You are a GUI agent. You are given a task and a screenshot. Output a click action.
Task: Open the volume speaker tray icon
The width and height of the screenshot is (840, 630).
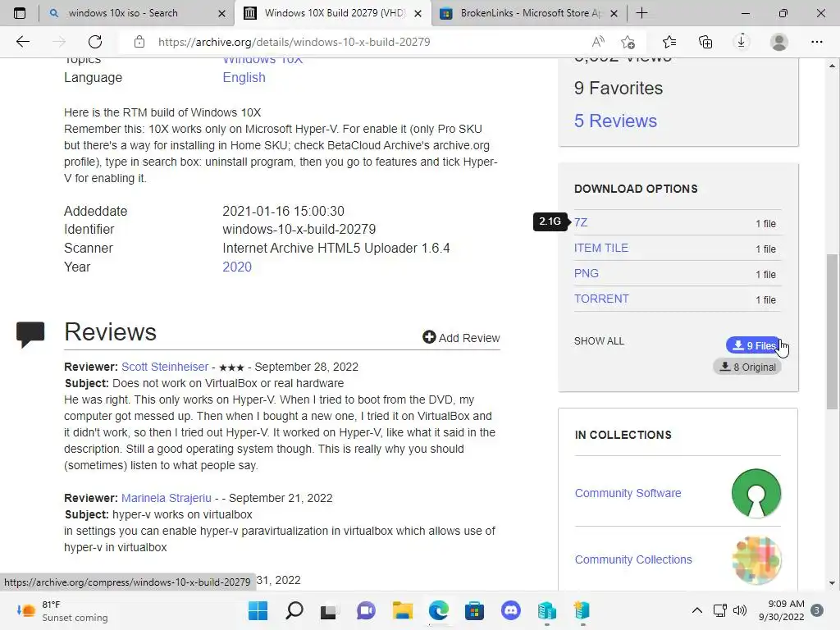[740, 610]
